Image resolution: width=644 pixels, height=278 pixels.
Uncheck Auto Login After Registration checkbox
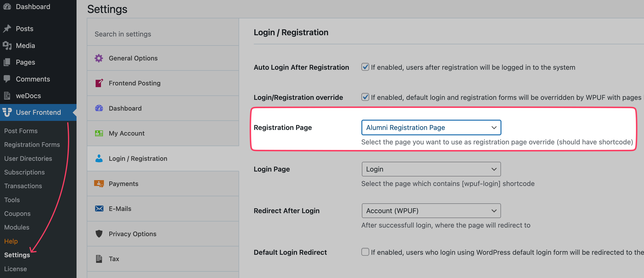coord(365,67)
